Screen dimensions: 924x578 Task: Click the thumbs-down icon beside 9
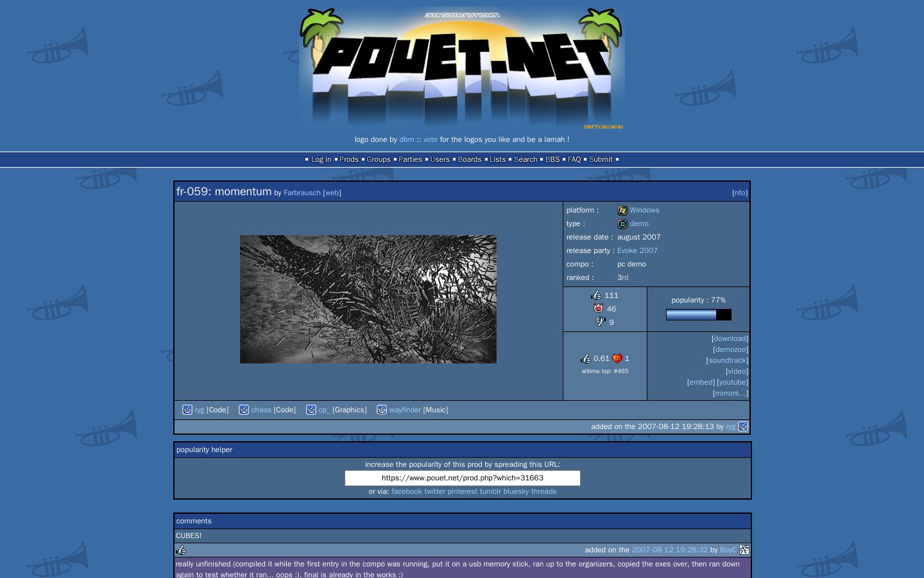coord(601,322)
